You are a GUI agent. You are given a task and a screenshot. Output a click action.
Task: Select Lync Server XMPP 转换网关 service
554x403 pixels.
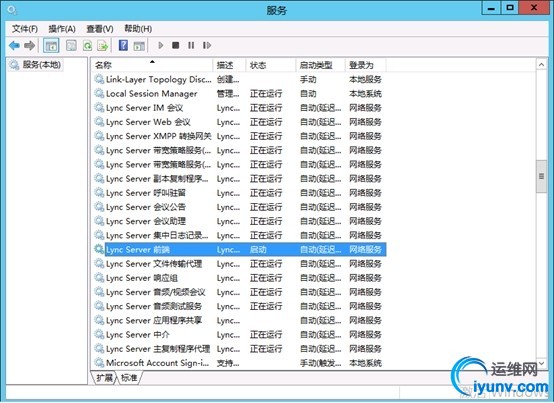(x=239, y=136)
